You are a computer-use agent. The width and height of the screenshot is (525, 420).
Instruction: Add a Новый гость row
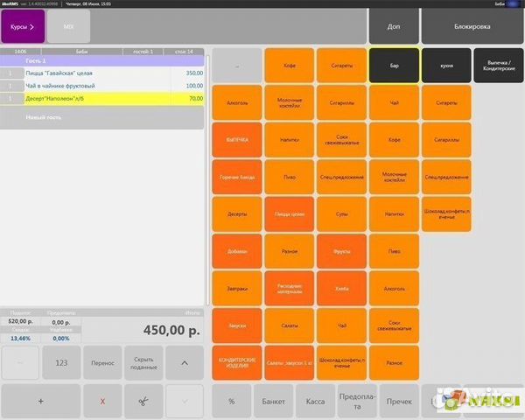pos(103,117)
